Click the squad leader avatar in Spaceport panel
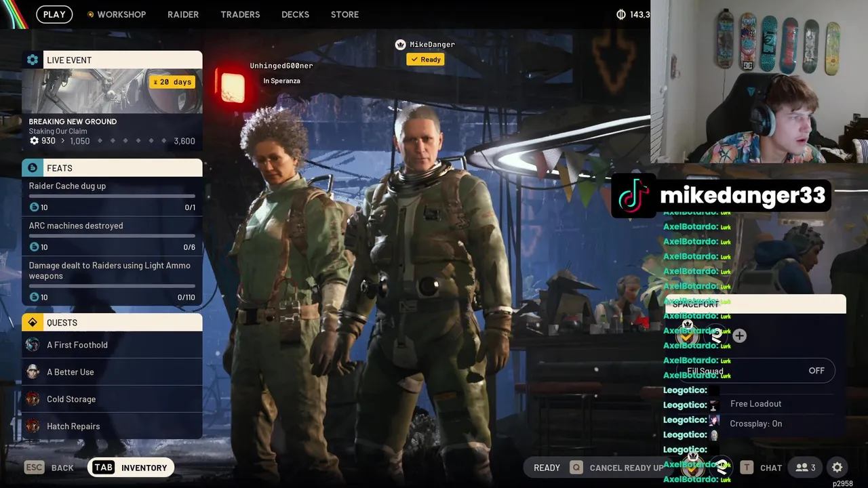 click(x=688, y=334)
